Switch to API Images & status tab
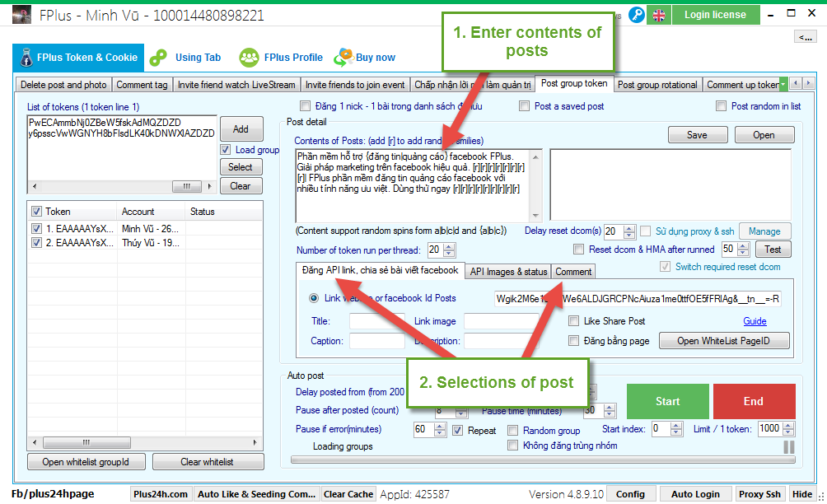The width and height of the screenshot is (827, 504). tap(508, 272)
